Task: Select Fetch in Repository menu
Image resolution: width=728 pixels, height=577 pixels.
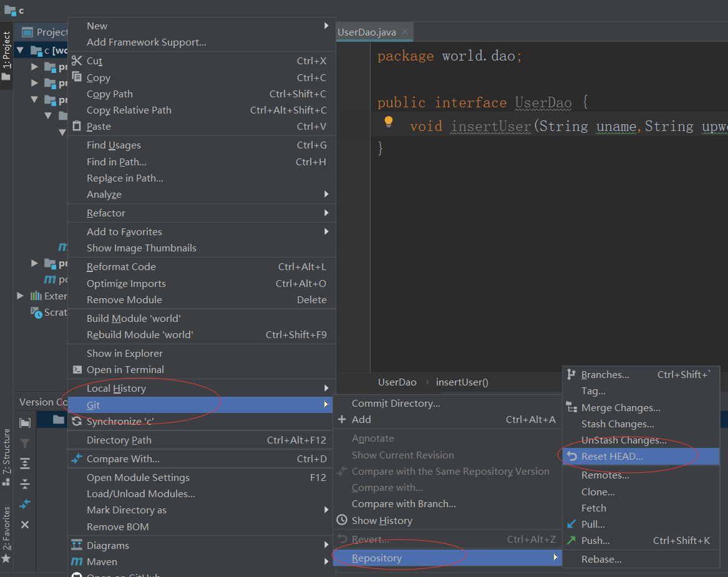Action: click(x=641, y=508)
